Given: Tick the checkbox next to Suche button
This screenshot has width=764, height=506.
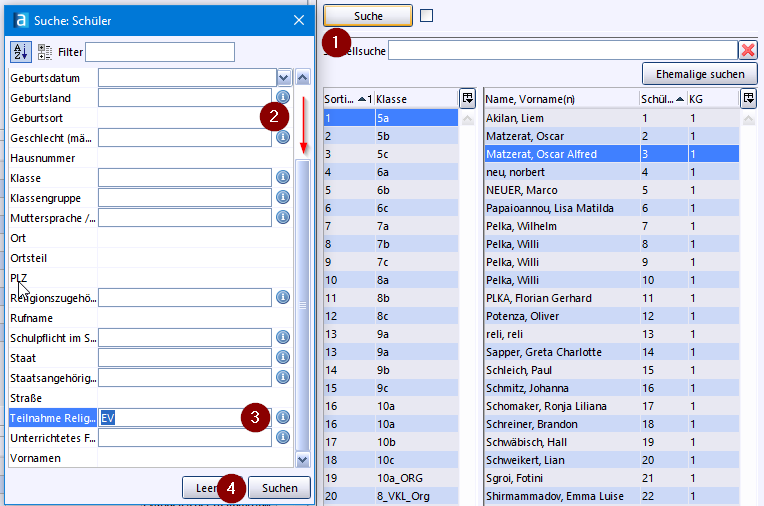Looking at the screenshot, I should click(x=427, y=15).
